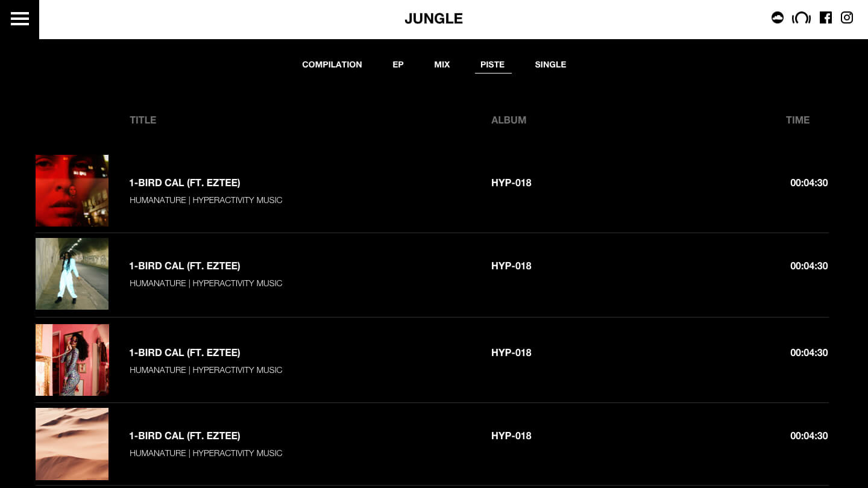Click the pink room track thumbnail
868x488 pixels.
[72, 360]
